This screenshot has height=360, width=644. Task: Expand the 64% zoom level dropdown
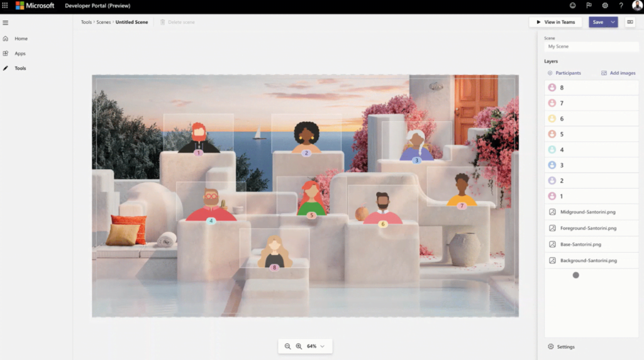coord(323,346)
